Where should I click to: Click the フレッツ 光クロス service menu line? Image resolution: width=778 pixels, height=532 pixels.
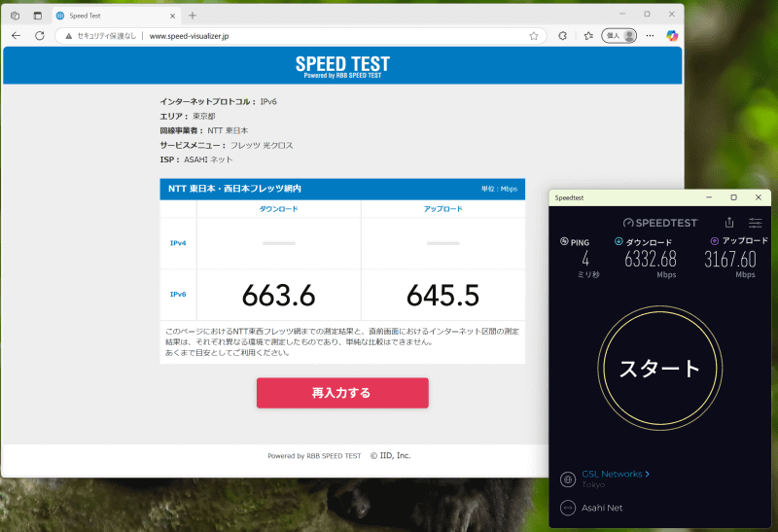(227, 146)
